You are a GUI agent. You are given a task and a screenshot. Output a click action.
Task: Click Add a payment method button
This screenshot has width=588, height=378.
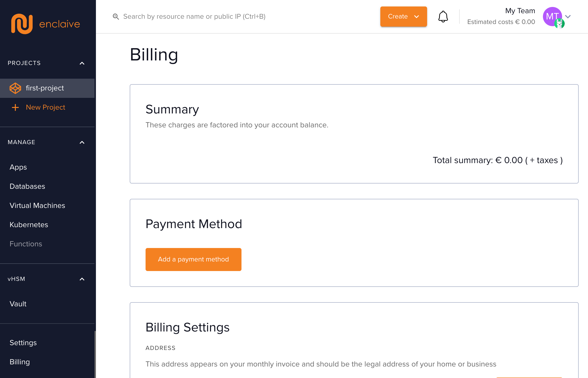193,259
